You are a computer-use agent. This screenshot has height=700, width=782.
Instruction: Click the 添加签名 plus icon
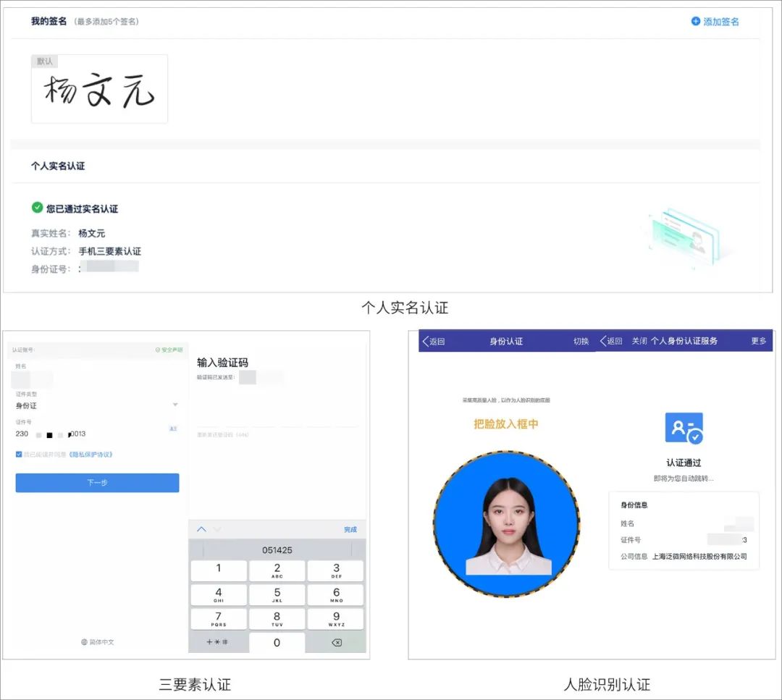coord(696,22)
